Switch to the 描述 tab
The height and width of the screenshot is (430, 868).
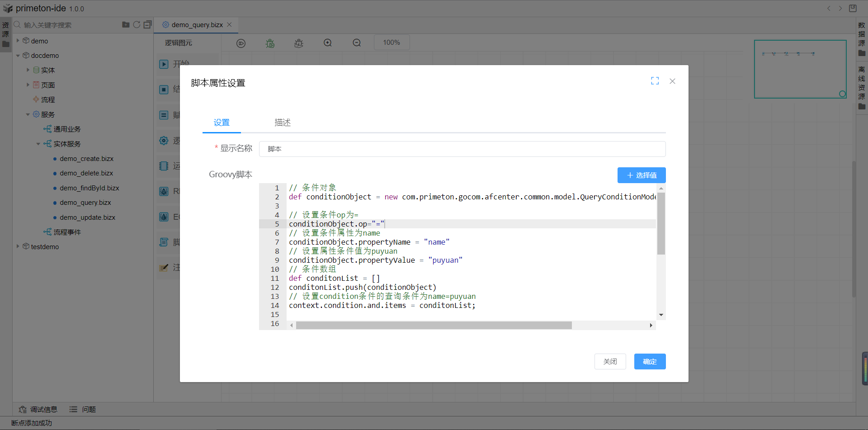pyautogui.click(x=283, y=123)
